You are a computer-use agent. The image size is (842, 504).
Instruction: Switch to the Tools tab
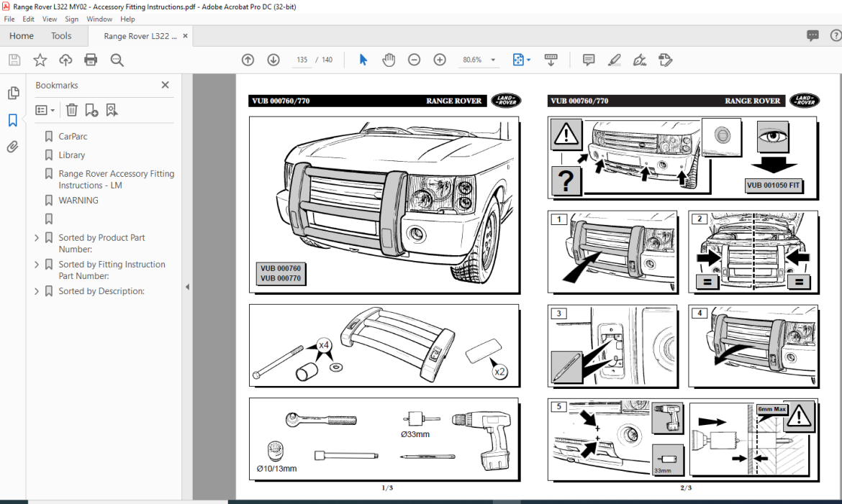[61, 35]
